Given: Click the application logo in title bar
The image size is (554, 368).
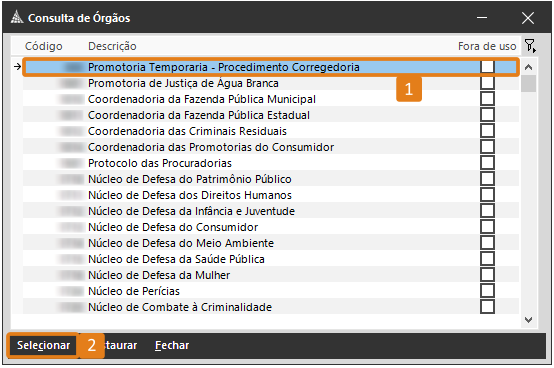Looking at the screenshot, I should (17, 17).
